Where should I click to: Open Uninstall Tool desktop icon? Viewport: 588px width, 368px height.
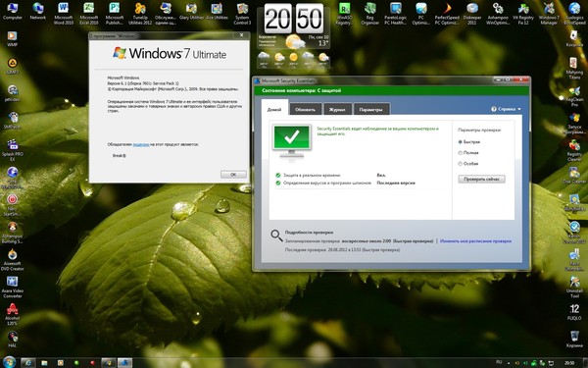[574, 287]
